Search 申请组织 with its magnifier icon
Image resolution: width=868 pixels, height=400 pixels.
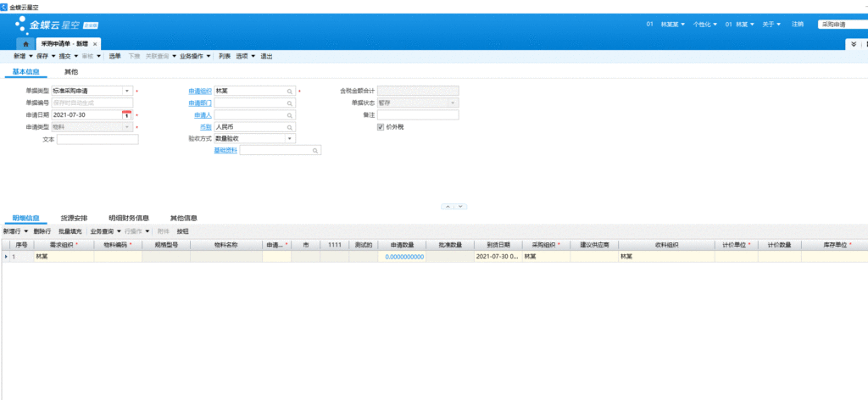[x=290, y=91]
